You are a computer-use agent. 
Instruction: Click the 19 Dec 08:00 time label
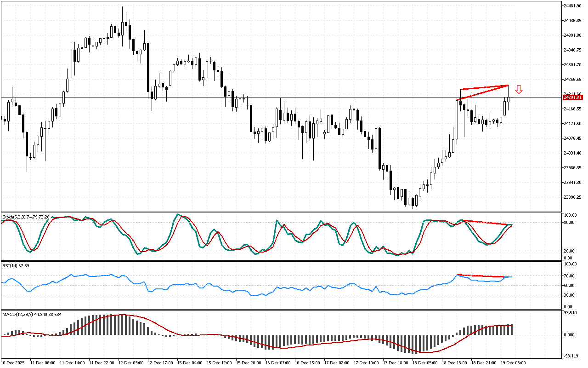tap(513, 362)
